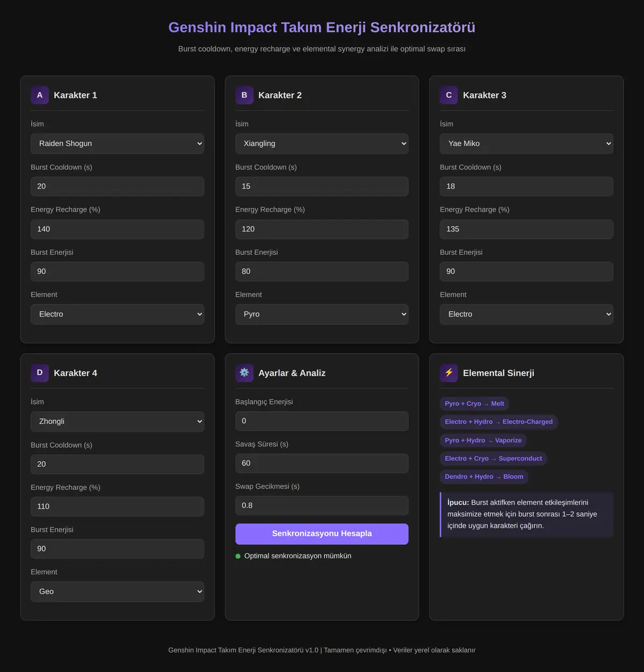Click the A badge icon of Karakter 1
Screen dimensions: 644x672
coord(40,95)
